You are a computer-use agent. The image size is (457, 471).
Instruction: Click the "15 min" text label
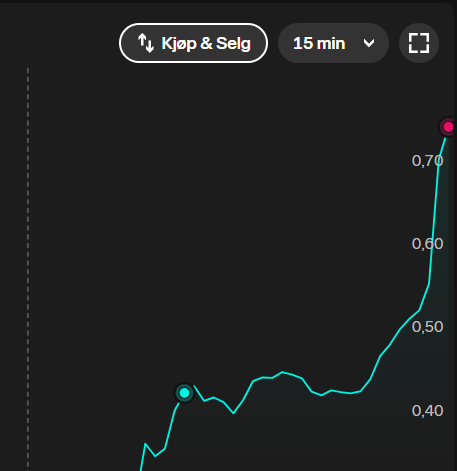click(319, 43)
